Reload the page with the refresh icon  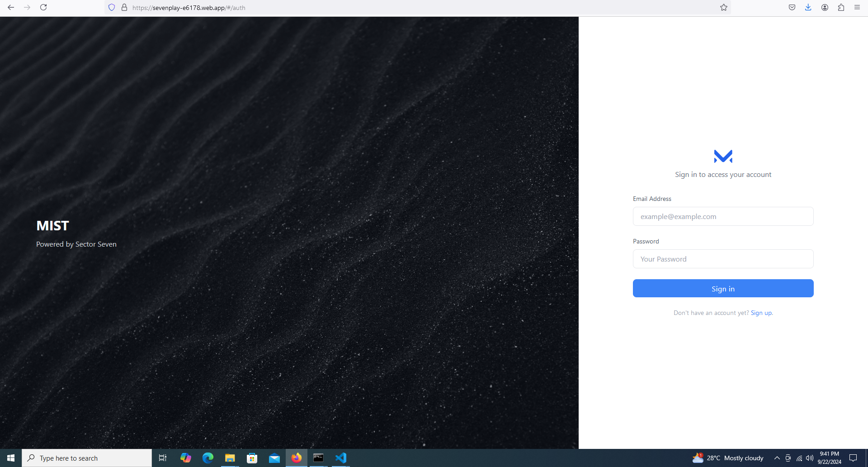pos(43,7)
